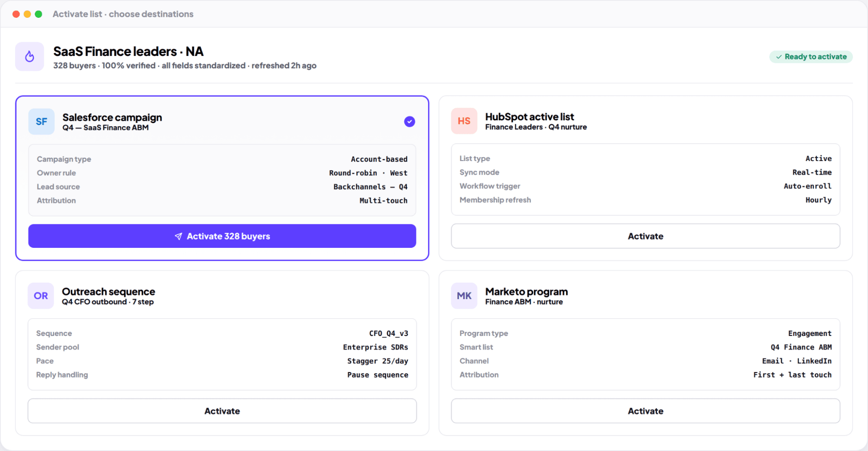Click the 'Reply handling' label
868x451 pixels.
pyautogui.click(x=62, y=375)
